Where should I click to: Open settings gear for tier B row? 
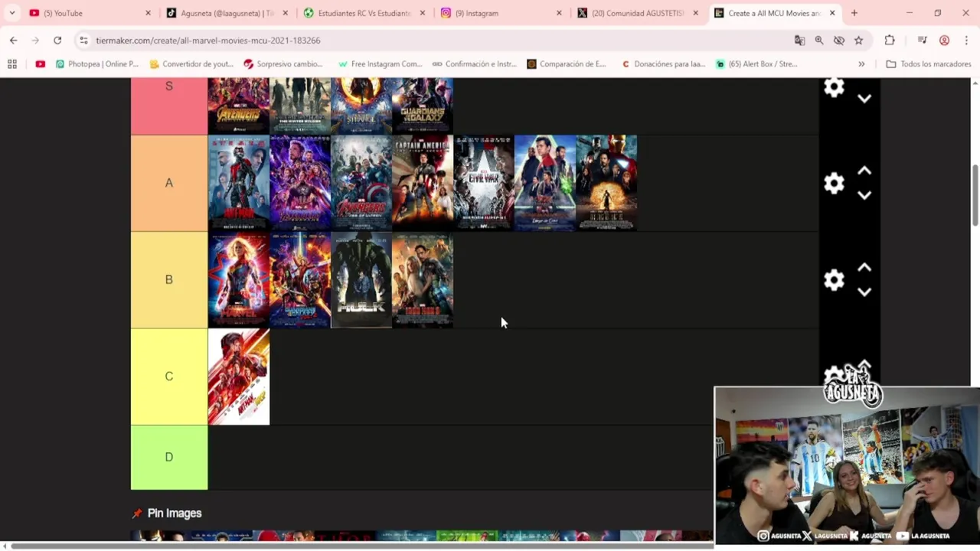(834, 279)
